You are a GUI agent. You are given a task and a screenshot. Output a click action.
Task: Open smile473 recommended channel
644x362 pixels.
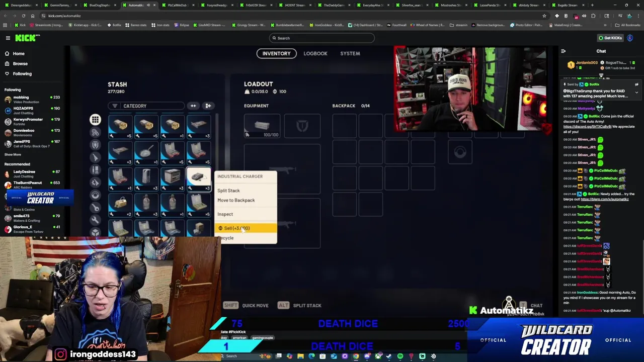pyautogui.click(x=31, y=218)
